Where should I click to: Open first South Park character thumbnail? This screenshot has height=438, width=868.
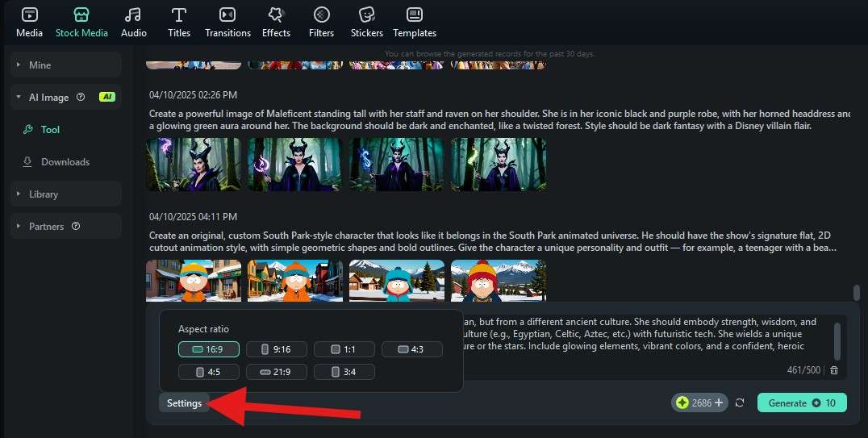point(194,281)
